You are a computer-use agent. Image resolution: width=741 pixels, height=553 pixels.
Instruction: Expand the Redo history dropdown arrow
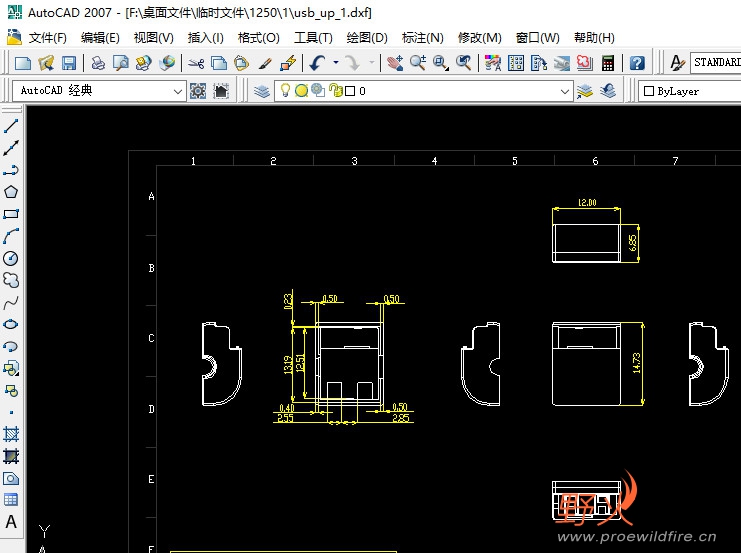371,62
